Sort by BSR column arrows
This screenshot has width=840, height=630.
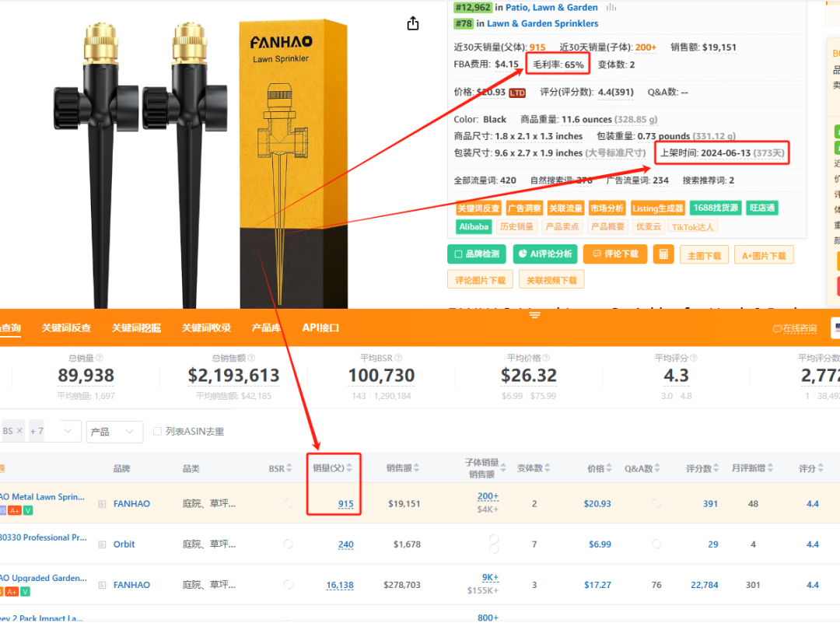pos(289,468)
